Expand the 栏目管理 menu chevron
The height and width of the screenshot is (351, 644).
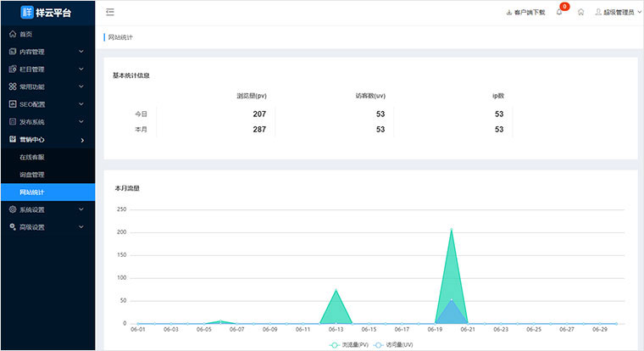point(81,70)
